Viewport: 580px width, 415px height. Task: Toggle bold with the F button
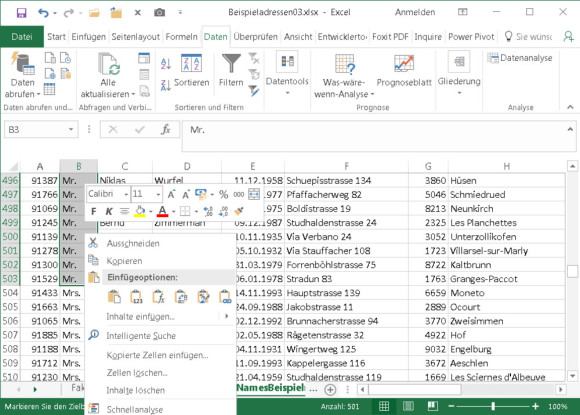(94, 212)
